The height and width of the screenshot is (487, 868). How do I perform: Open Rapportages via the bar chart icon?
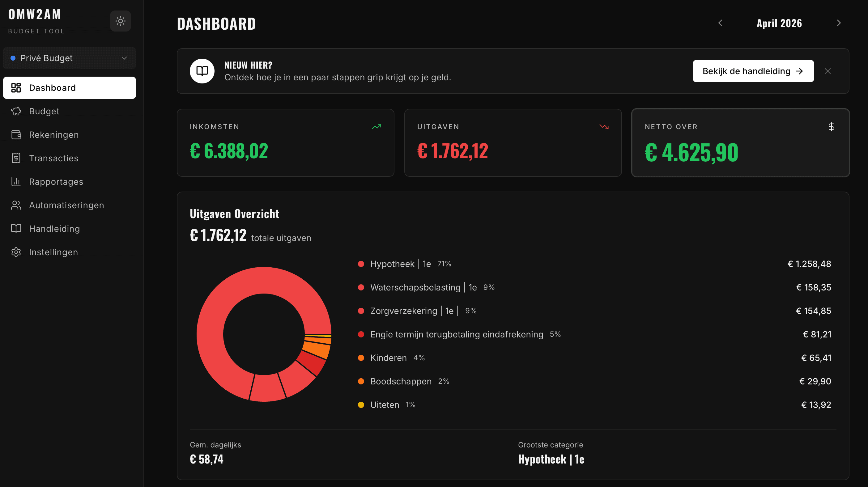tap(16, 181)
